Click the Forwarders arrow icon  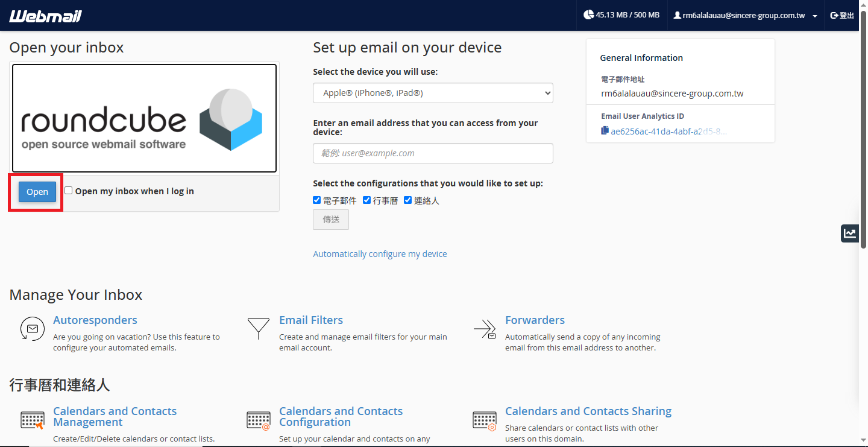click(485, 329)
